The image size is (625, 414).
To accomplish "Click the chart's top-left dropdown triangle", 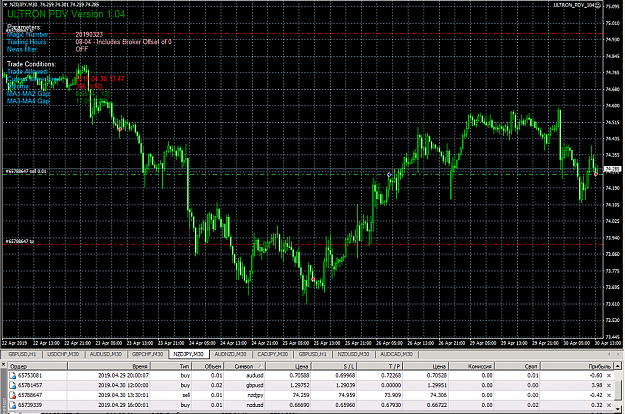I will click(6, 5).
